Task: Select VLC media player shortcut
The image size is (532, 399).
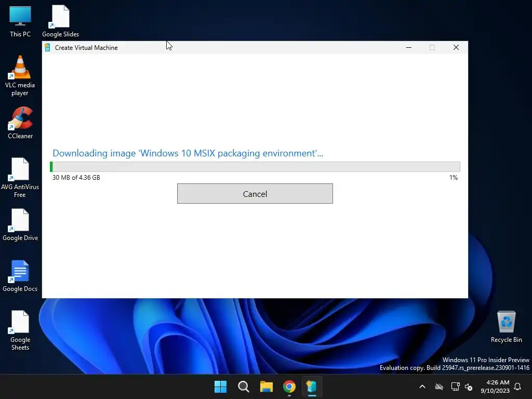Action: 20,76
